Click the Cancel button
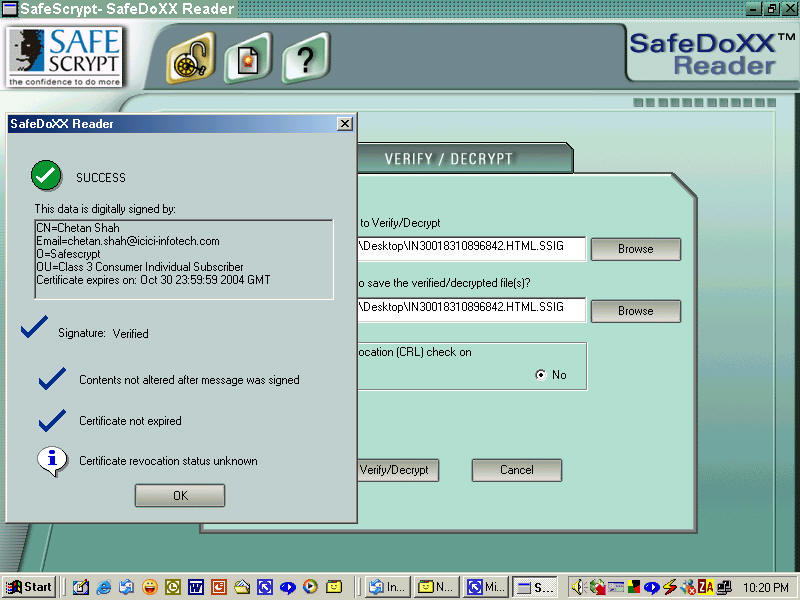Screen dimensions: 800x600 click(x=517, y=470)
